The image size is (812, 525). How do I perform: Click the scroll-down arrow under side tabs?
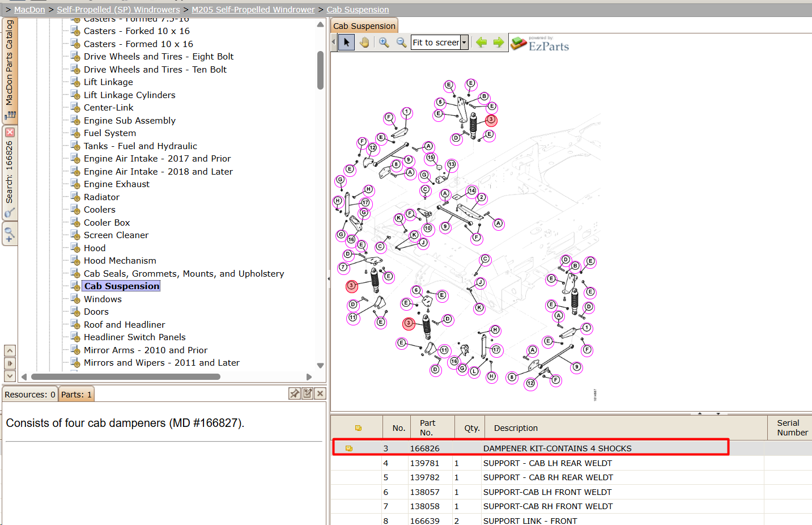10,376
